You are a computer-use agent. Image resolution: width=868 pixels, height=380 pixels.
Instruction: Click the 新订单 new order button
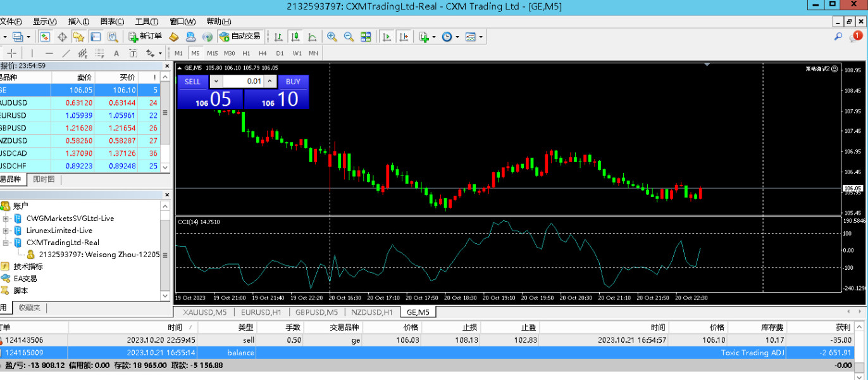pos(145,37)
